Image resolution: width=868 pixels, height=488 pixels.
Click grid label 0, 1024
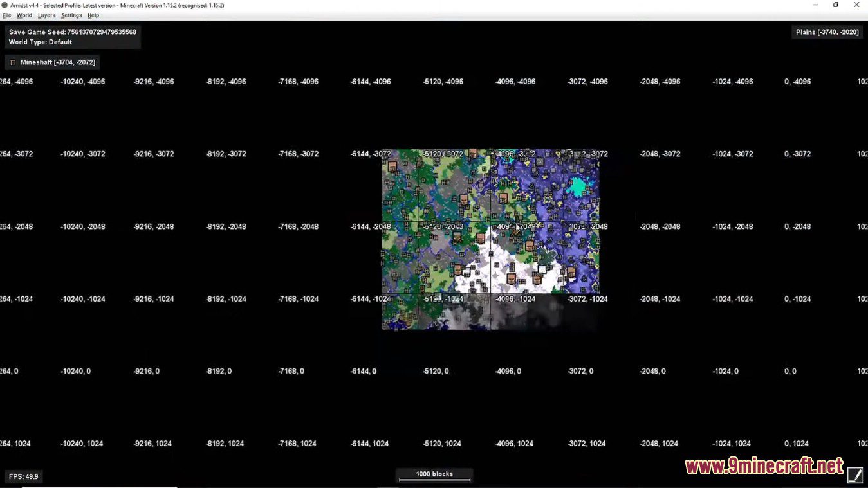(796, 443)
